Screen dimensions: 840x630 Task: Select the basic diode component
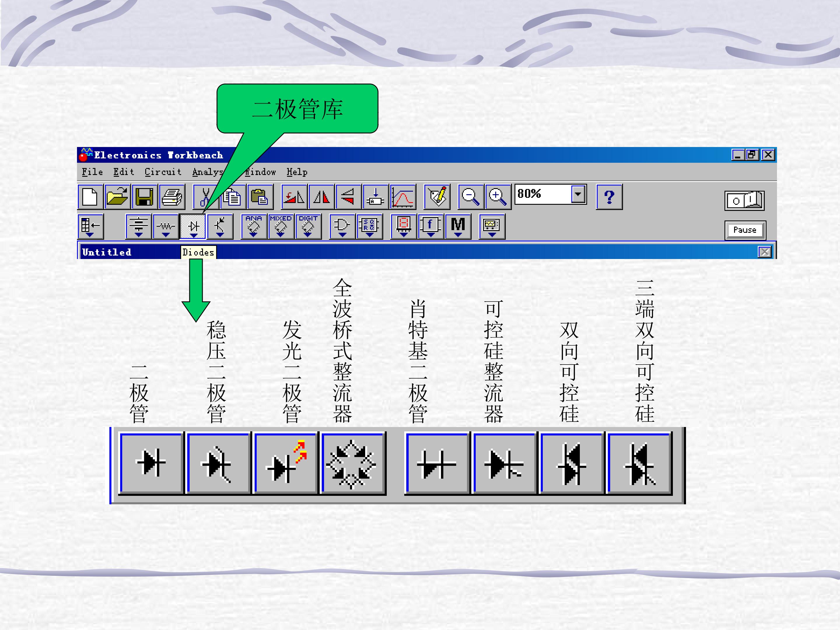pyautogui.click(x=151, y=463)
